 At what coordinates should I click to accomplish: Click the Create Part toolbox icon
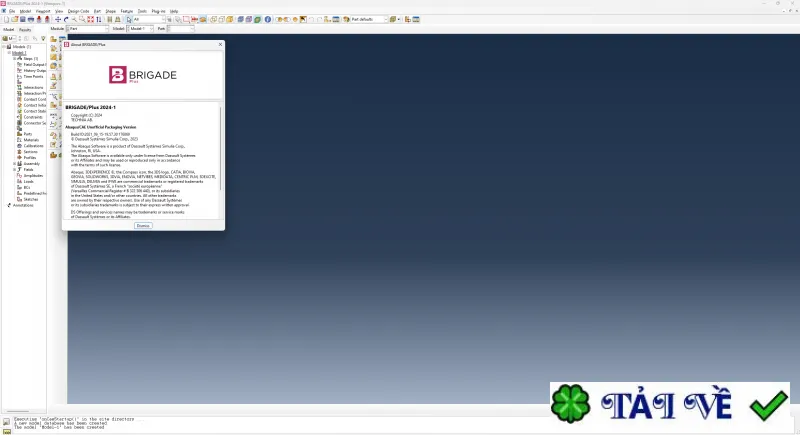click(53, 39)
